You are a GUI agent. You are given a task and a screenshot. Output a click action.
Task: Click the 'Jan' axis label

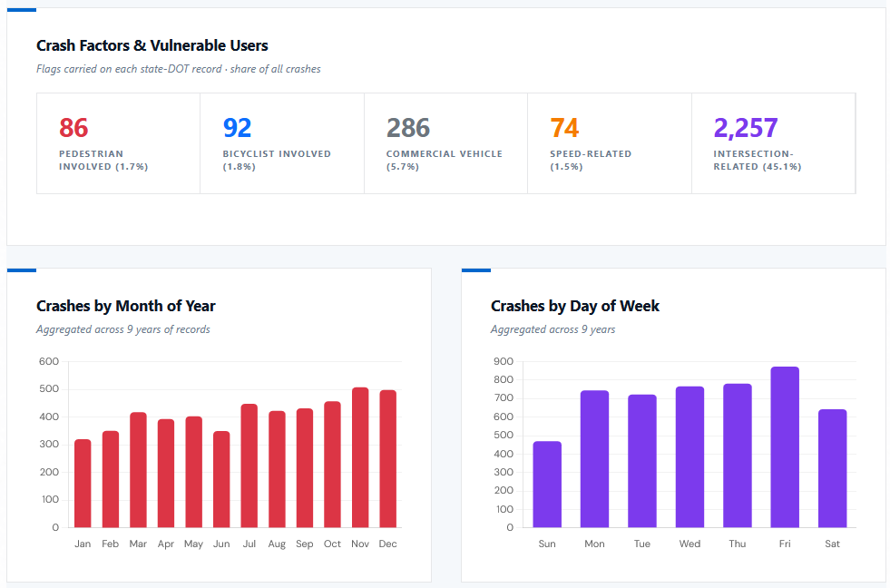pos(83,544)
